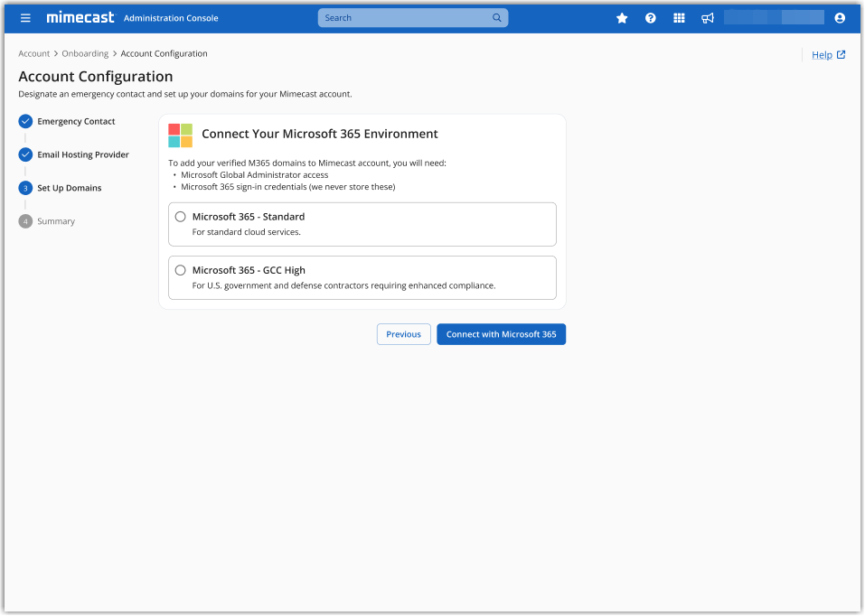
Task: Click the Microsoft logo icon
Action: [x=180, y=135]
